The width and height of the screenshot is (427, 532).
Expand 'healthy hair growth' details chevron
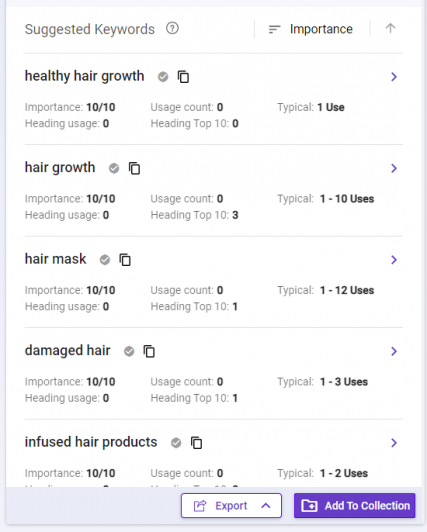click(394, 77)
